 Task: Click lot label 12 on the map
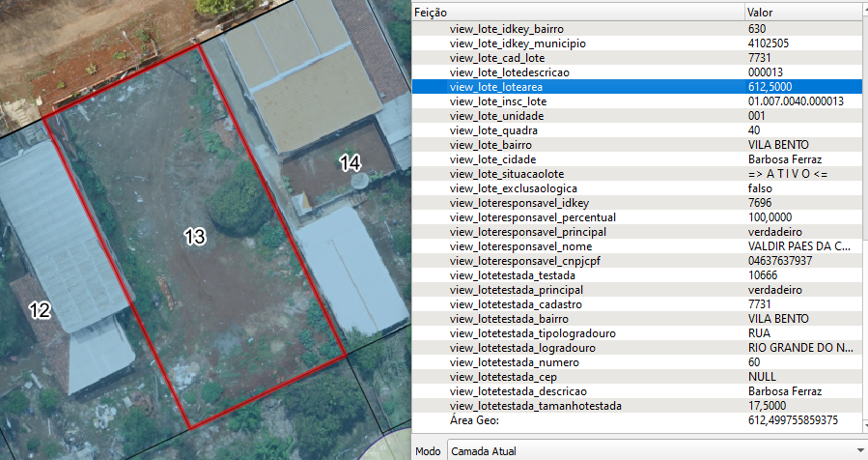40,310
